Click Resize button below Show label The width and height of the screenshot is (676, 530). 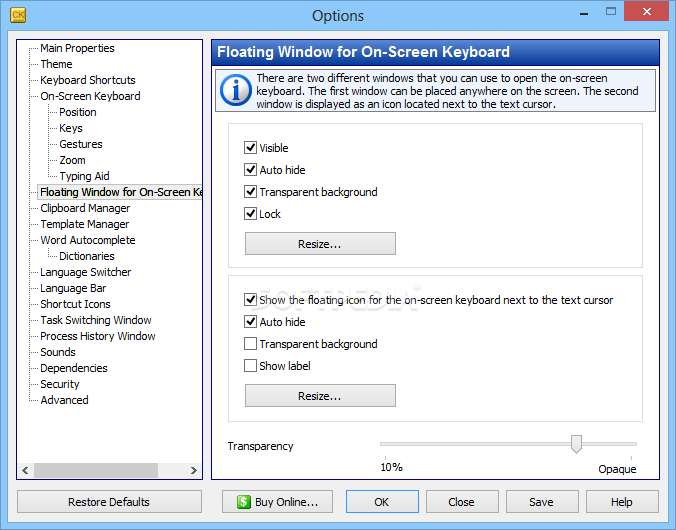point(320,395)
